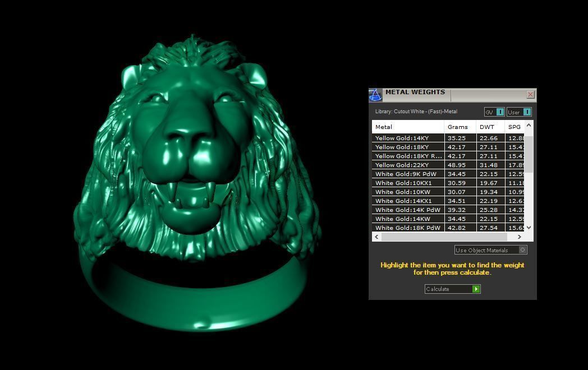Image resolution: width=588 pixels, height=370 pixels.
Task: Click the 48.95 grams cell
Action: (x=460, y=165)
